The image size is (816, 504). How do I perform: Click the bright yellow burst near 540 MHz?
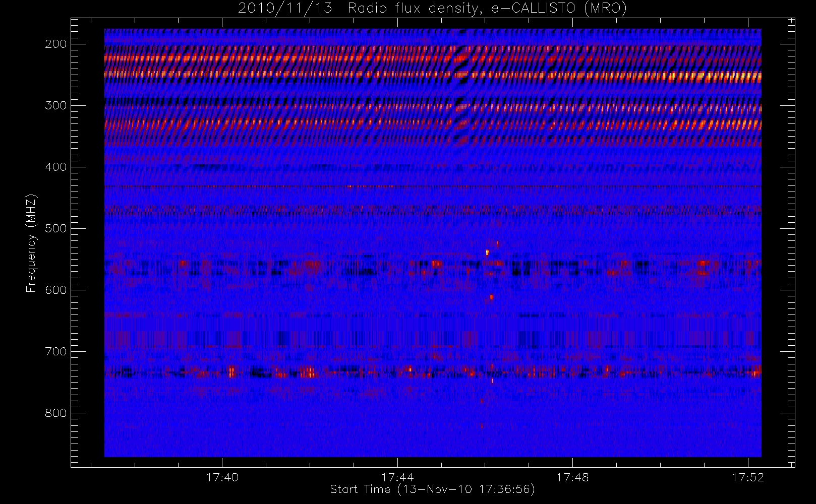pos(487,253)
